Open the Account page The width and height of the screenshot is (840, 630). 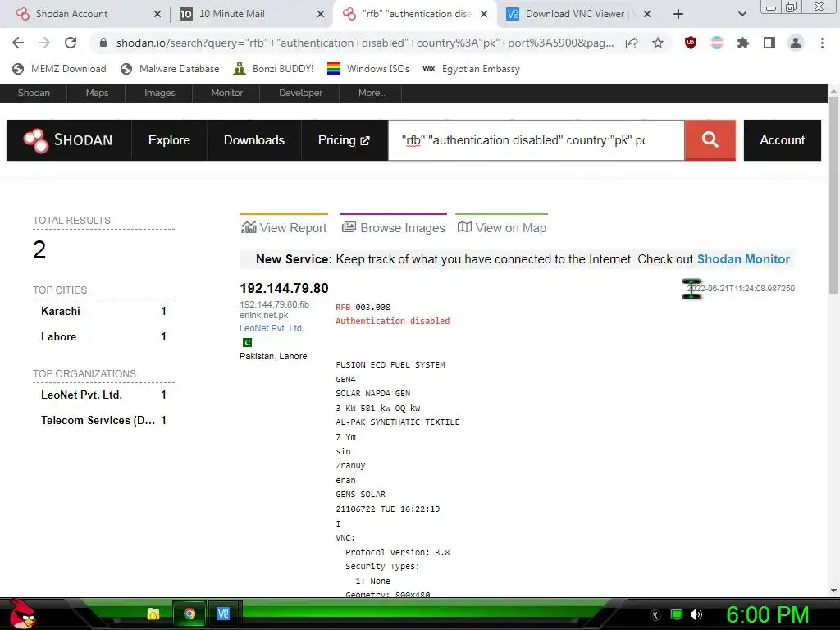782,140
